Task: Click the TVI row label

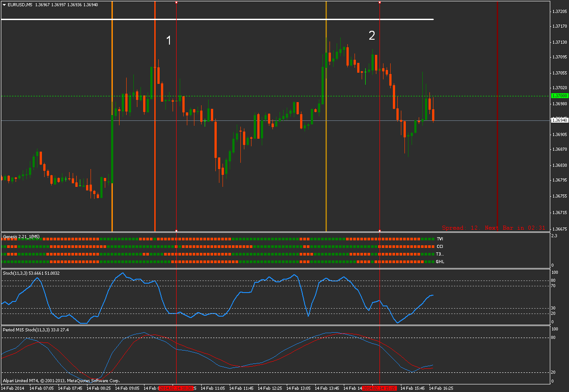Action: 440,239
